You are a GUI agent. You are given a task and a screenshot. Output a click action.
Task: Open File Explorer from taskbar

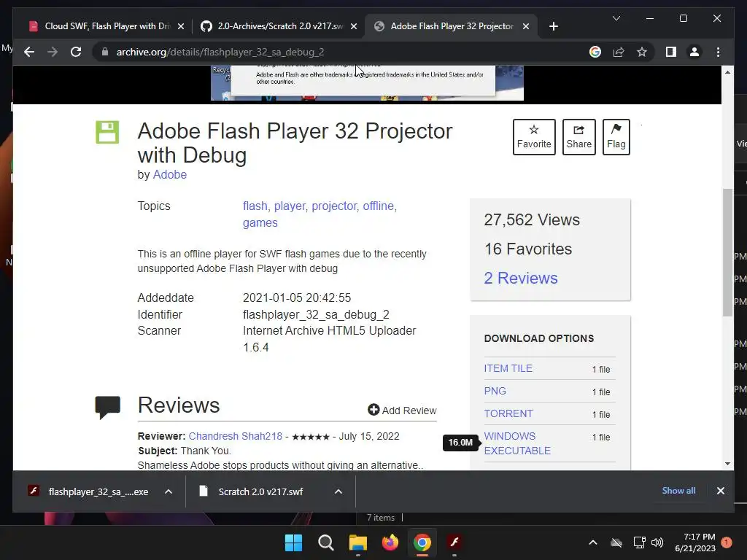tap(357, 542)
